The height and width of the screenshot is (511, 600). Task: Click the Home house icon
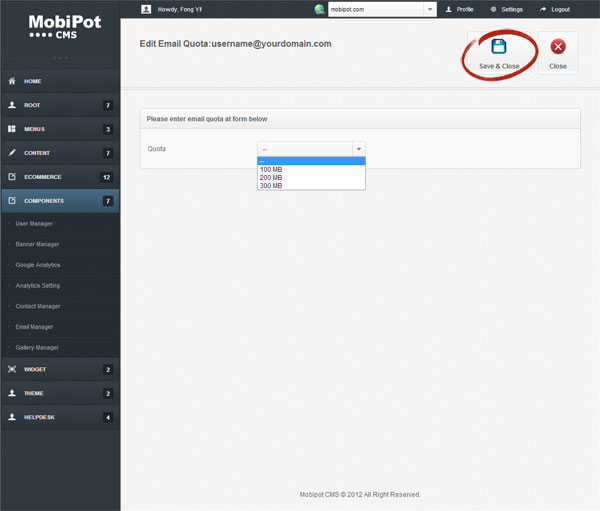(x=12, y=81)
